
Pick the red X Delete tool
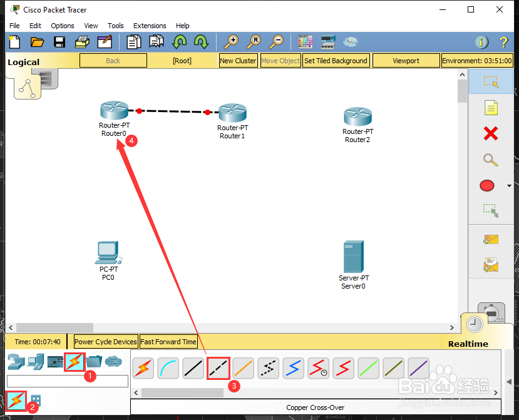click(491, 133)
